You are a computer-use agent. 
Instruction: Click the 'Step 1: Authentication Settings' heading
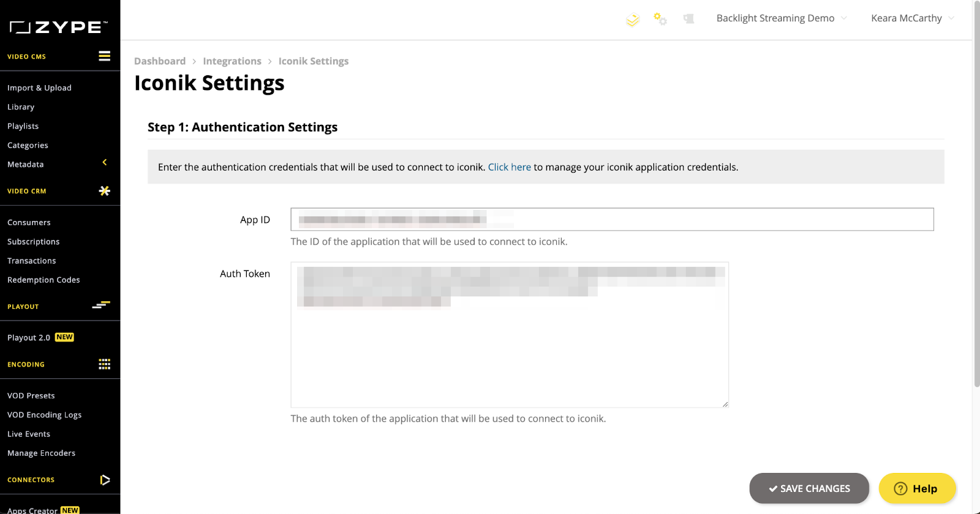pyautogui.click(x=243, y=127)
